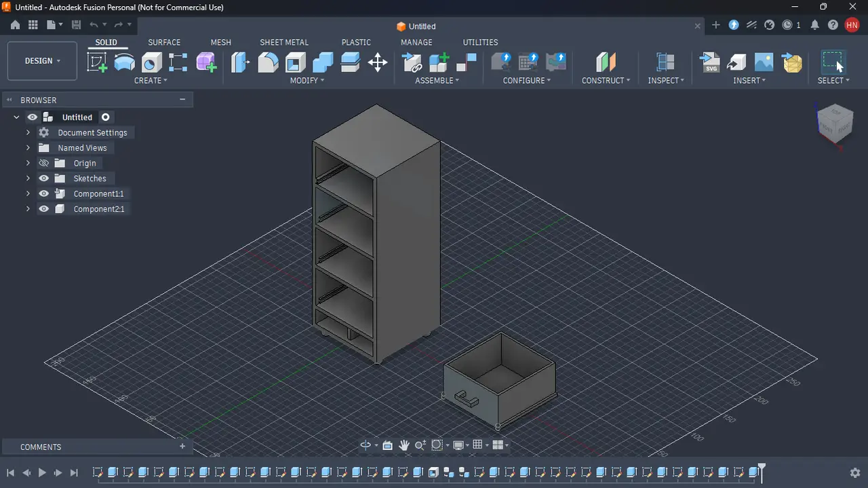
Task: Hide Component1:1 using its eye icon
Action: click(x=44, y=193)
